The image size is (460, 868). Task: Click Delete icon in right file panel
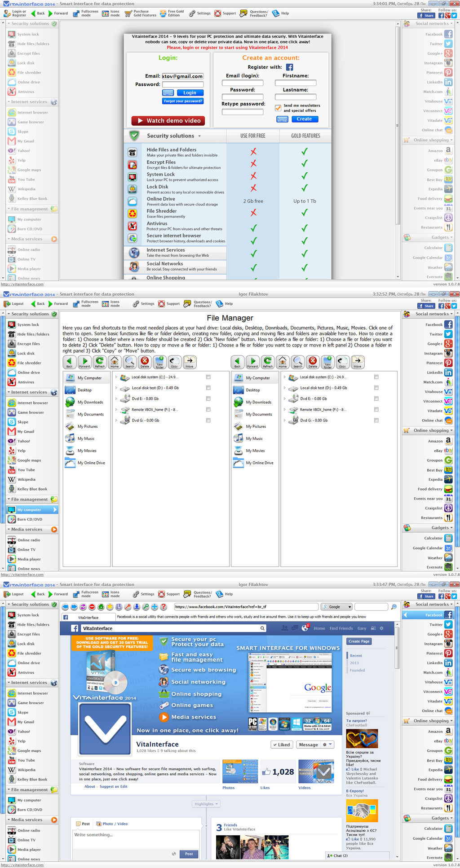[313, 362]
